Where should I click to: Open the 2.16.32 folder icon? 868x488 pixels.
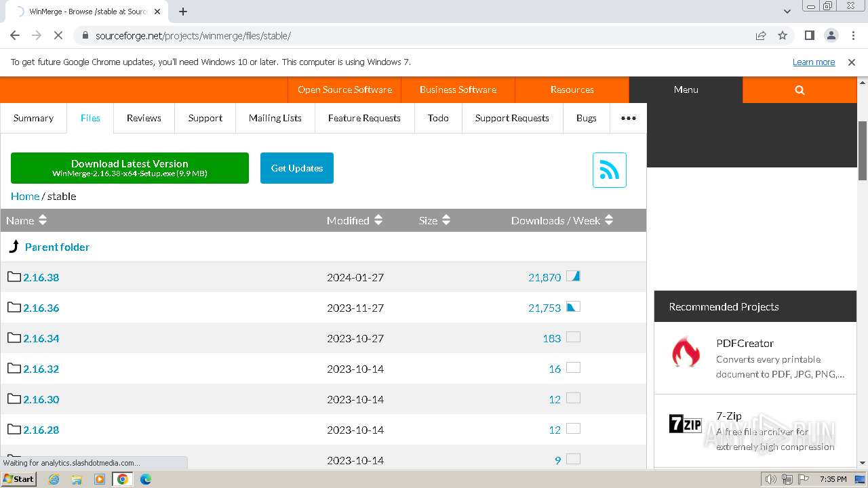pyautogui.click(x=14, y=368)
